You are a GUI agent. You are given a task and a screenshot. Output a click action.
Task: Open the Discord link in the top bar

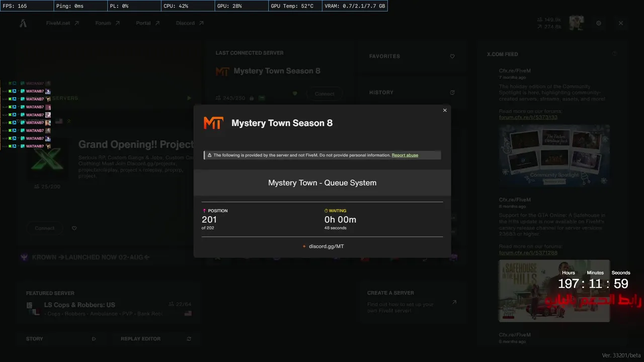click(190, 23)
